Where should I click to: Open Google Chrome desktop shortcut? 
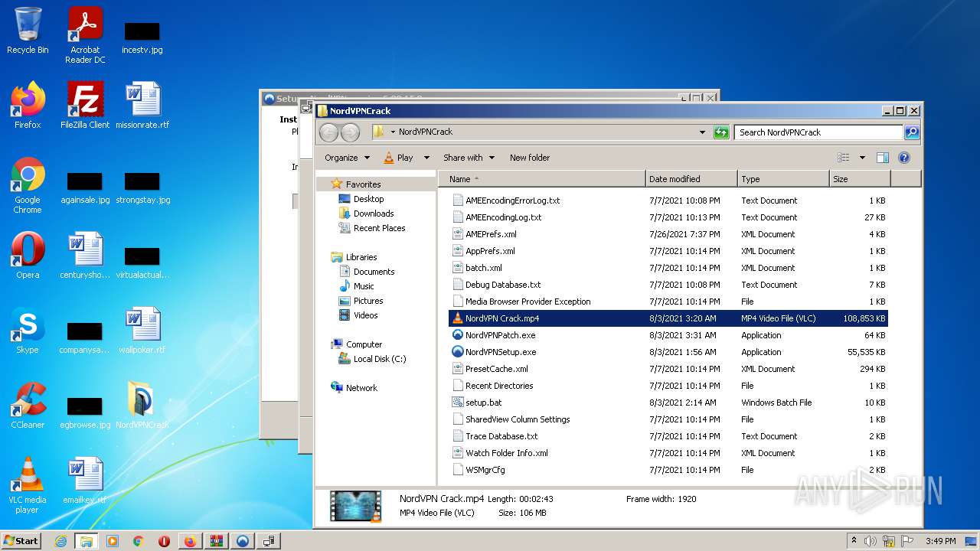coord(28,185)
